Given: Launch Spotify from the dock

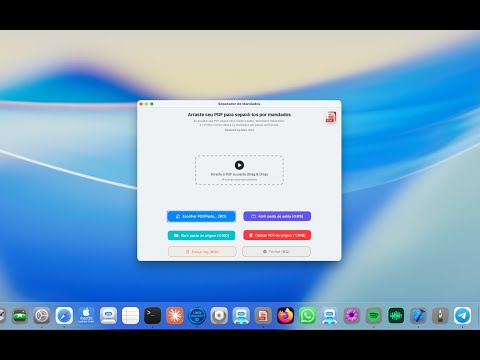Looking at the screenshot, I should coord(374,315).
